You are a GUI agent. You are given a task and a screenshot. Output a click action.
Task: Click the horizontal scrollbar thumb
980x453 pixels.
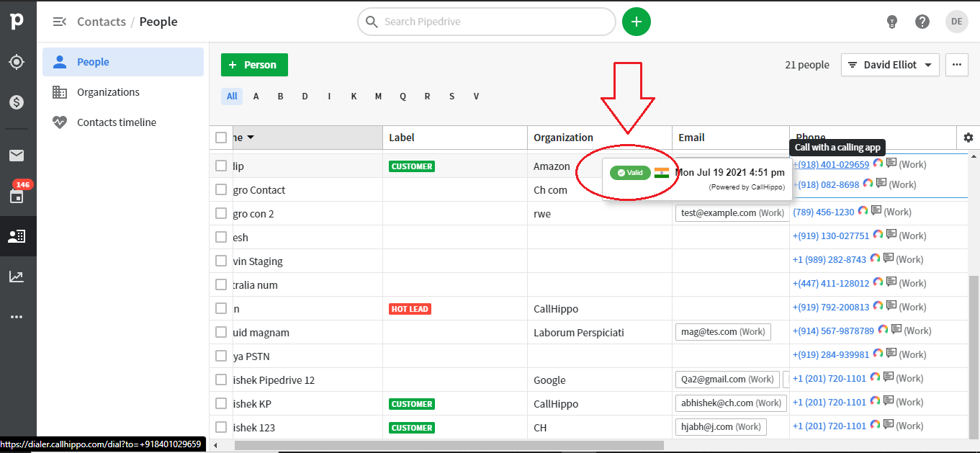pyautogui.click(x=449, y=446)
